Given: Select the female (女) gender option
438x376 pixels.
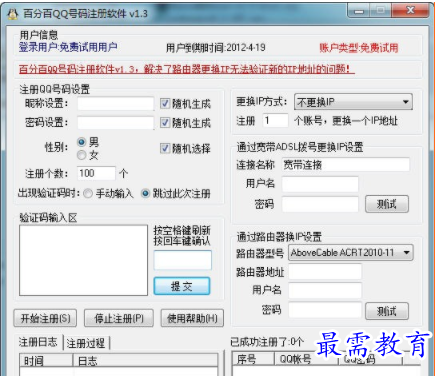Looking at the screenshot, I should pos(81,155).
